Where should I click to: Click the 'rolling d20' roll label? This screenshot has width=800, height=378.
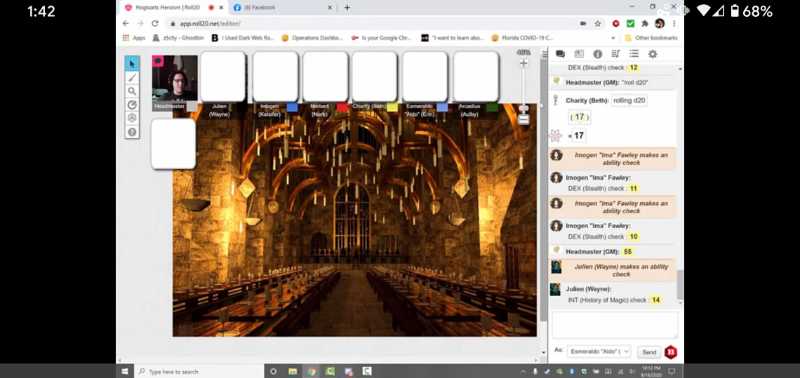tap(629, 100)
